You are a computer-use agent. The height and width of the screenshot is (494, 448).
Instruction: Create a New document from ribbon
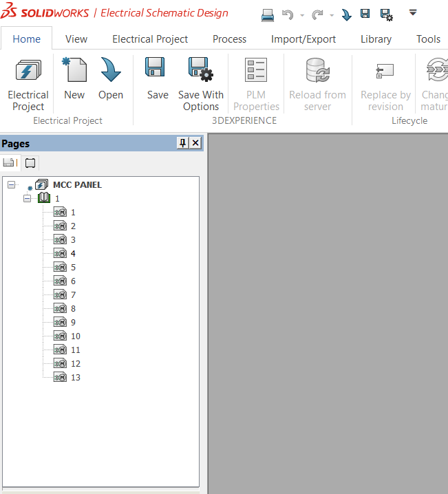(x=74, y=70)
